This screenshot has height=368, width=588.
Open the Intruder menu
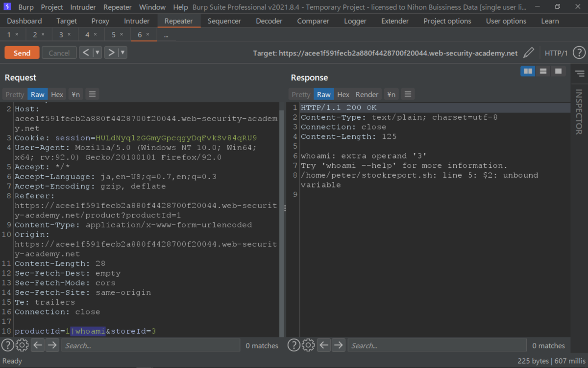(83, 7)
